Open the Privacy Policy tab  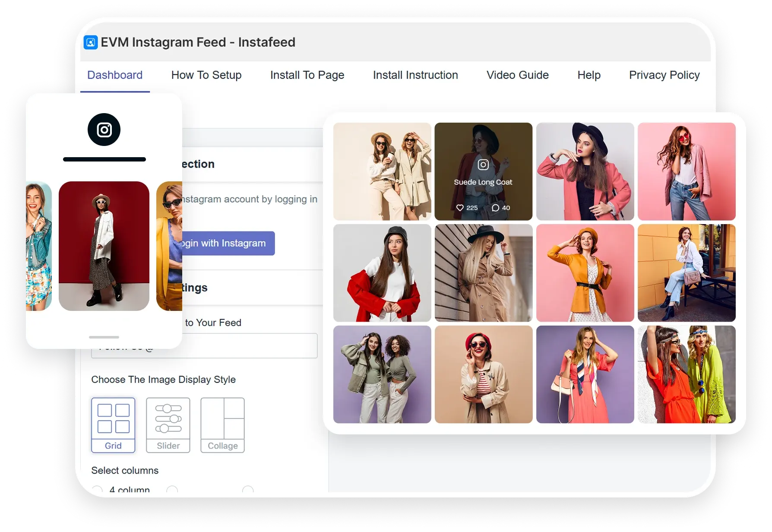[x=664, y=75]
